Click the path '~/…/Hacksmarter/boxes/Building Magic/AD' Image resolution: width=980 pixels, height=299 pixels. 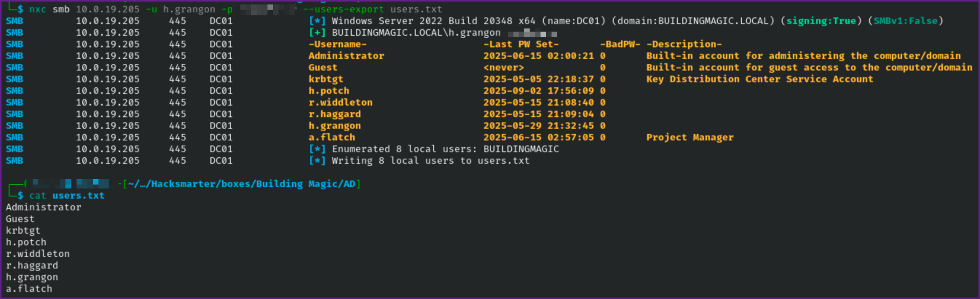[241, 184]
